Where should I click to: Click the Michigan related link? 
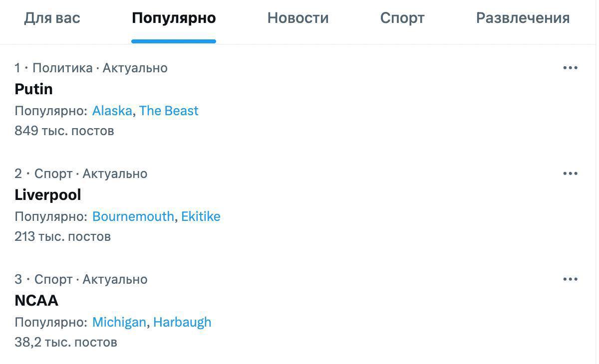(119, 322)
